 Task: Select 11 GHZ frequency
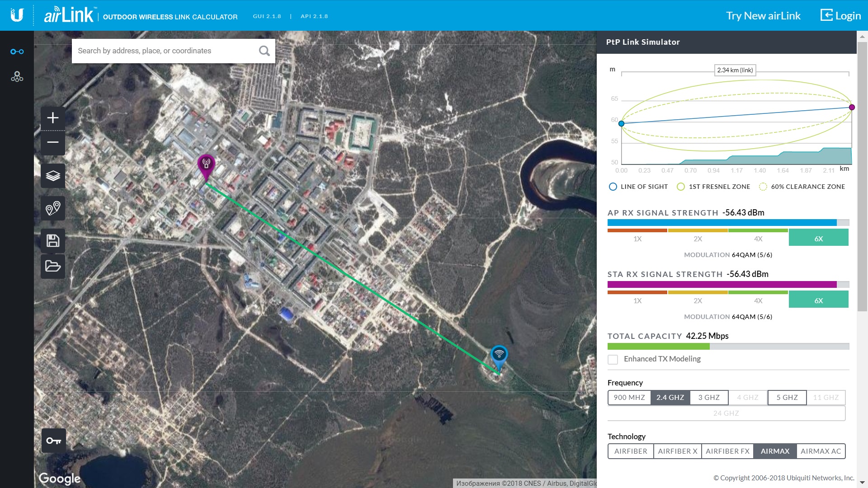click(x=826, y=398)
